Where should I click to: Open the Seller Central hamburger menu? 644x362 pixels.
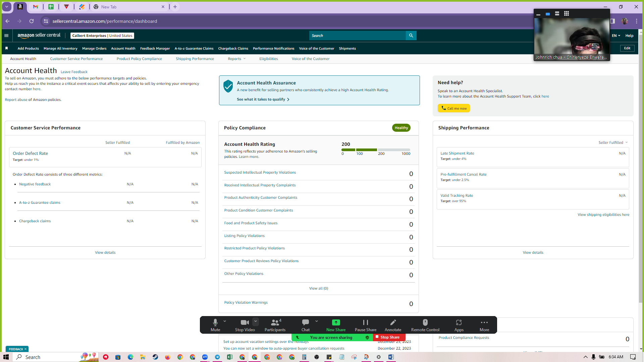[6, 36]
